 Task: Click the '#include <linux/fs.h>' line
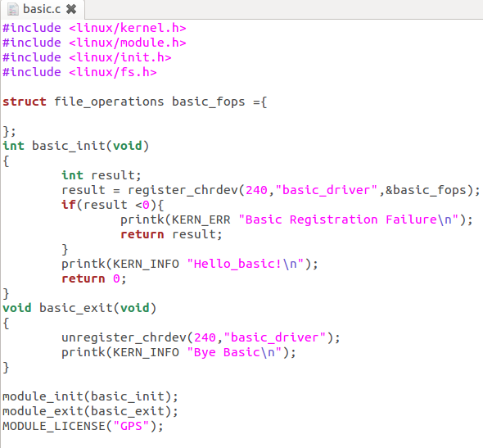[x=79, y=72]
